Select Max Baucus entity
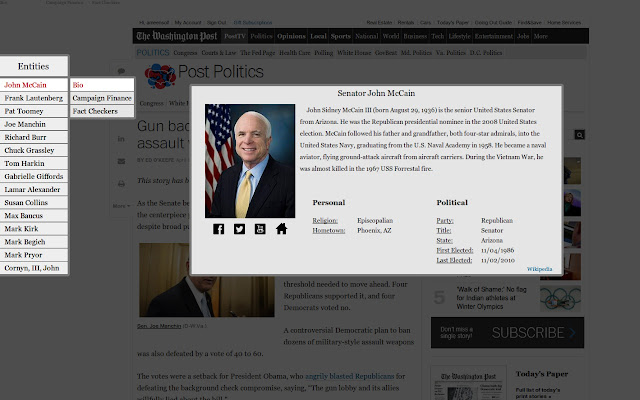Screen dimensions: 640x400 point(34,216)
